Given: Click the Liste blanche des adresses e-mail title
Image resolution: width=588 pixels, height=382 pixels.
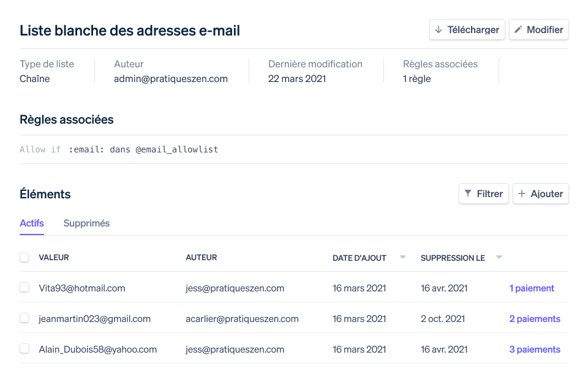Looking at the screenshot, I should (129, 31).
